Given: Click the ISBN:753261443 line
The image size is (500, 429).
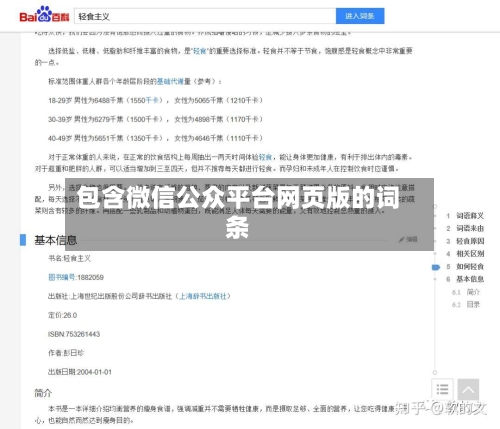Looking at the screenshot, I should point(74,334).
